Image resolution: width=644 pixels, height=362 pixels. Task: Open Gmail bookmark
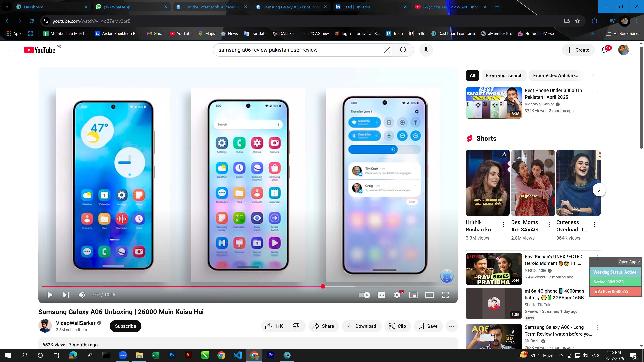pyautogui.click(x=155, y=34)
